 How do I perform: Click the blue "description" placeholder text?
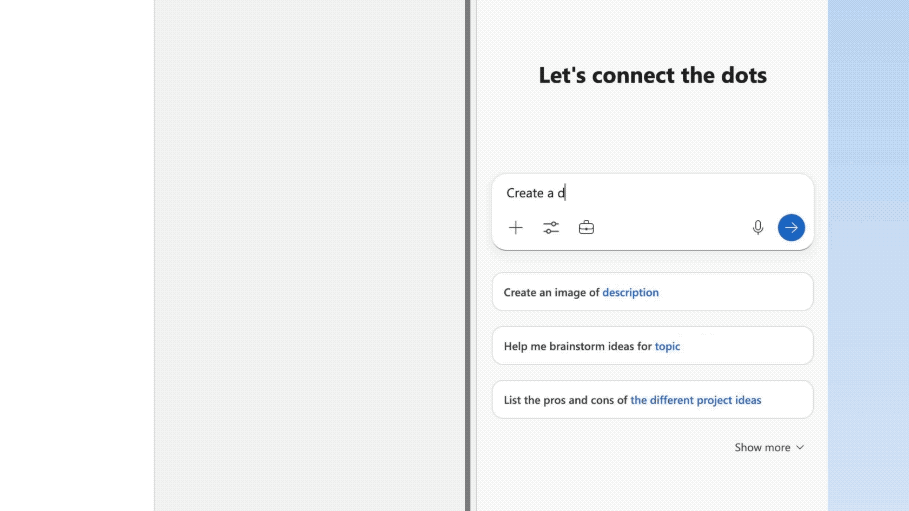pyautogui.click(x=630, y=292)
